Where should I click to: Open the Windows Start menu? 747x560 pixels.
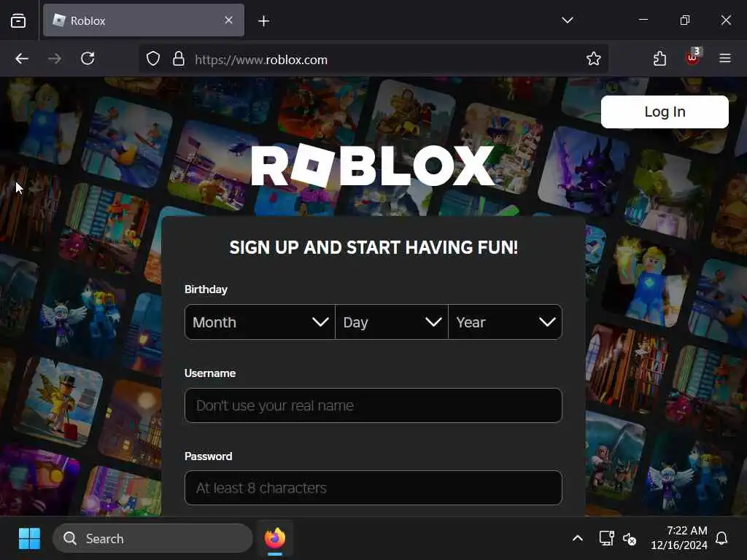point(29,539)
